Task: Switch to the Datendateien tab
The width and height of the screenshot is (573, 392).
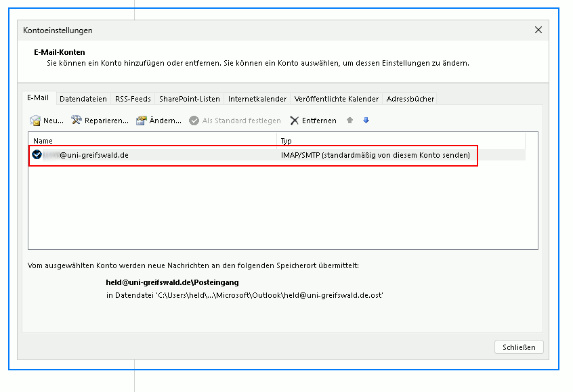Action: pos(84,99)
